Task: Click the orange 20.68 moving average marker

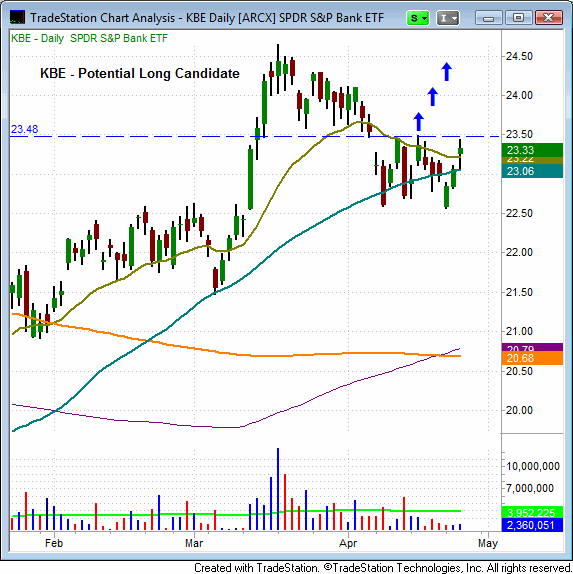Action: pyautogui.click(x=532, y=358)
